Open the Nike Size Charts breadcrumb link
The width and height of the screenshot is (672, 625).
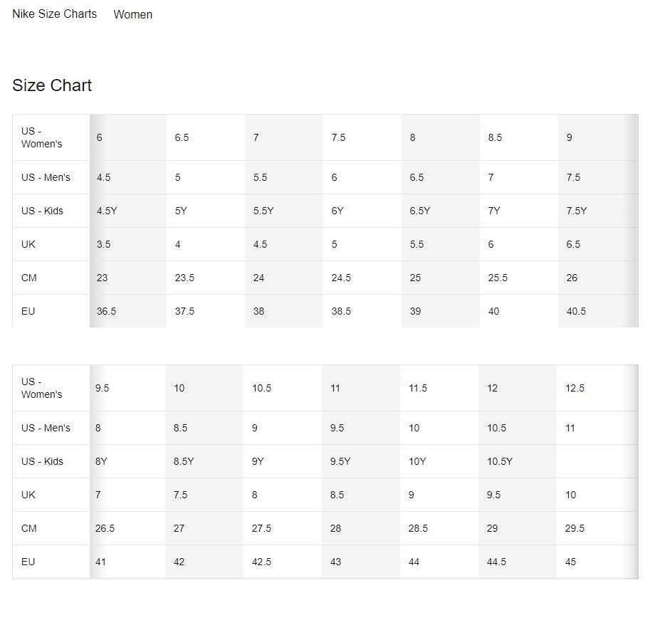click(54, 14)
